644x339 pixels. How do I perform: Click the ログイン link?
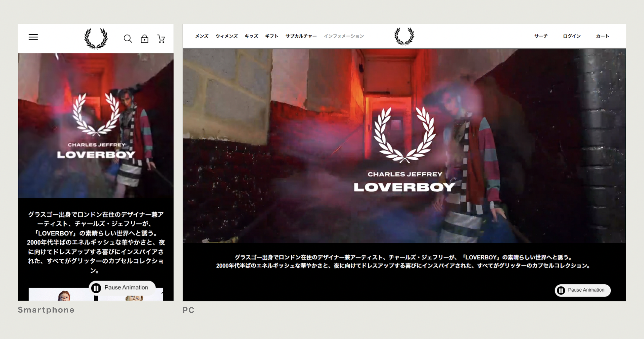572,36
